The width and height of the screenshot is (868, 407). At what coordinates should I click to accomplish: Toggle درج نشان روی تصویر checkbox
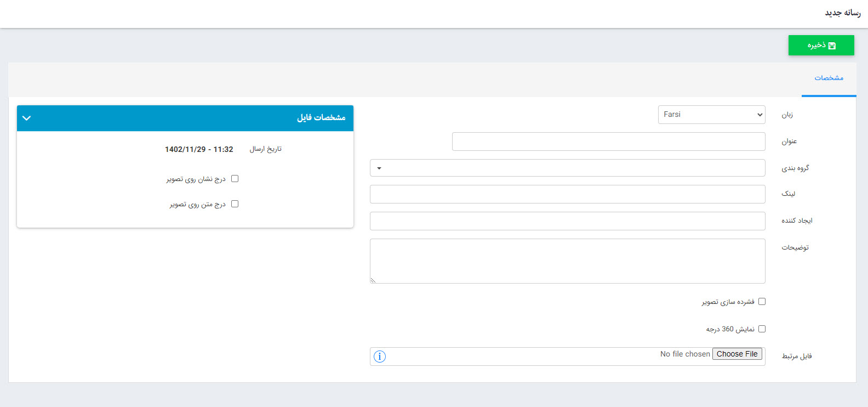(x=235, y=179)
